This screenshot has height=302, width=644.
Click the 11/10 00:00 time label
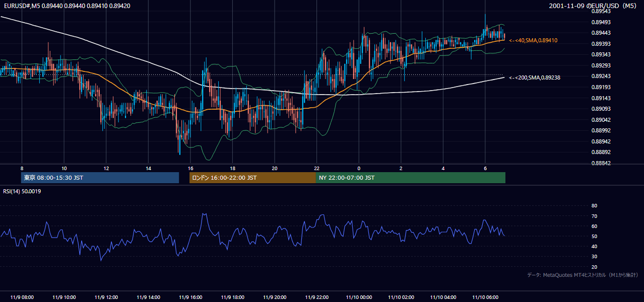point(359,297)
